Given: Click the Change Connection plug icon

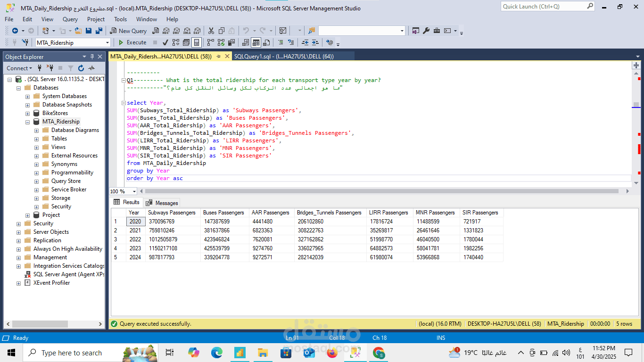Looking at the screenshot, I should pos(25,42).
